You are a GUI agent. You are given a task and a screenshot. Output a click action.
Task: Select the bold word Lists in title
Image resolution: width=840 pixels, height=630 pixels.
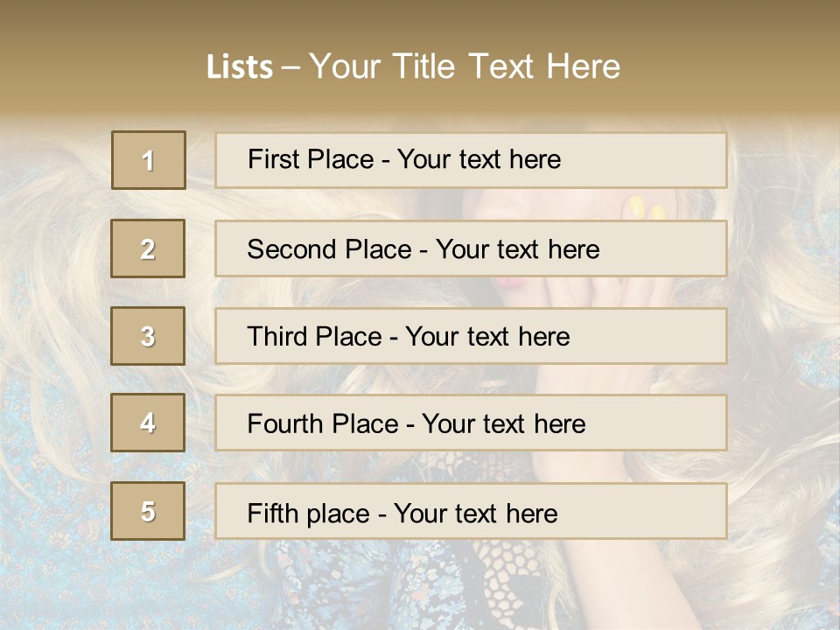tap(240, 67)
